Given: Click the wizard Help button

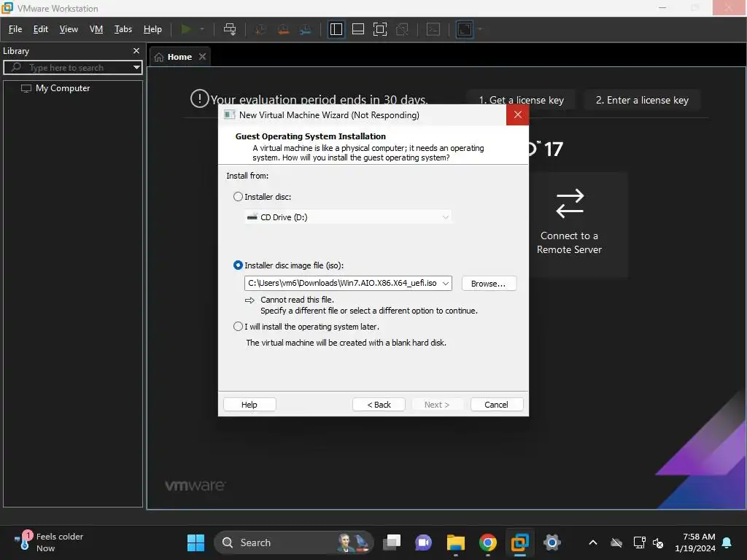Looking at the screenshot, I should click(x=249, y=404).
